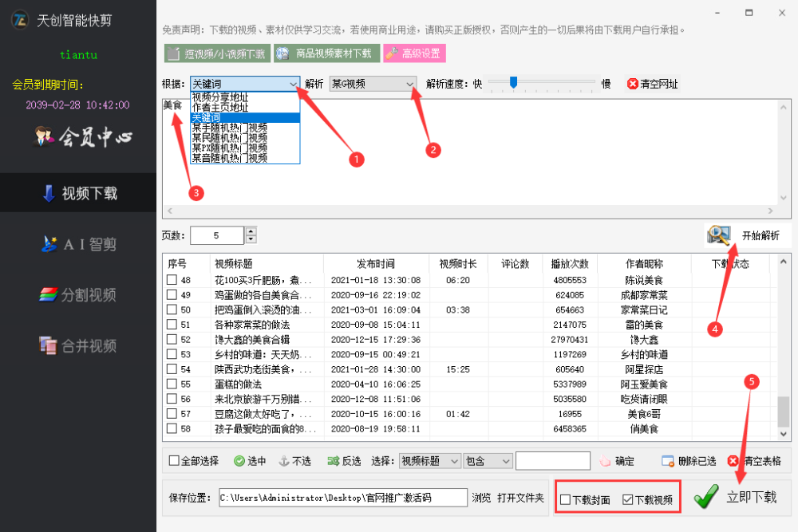Image resolution: width=798 pixels, height=532 pixels.
Task: Open the 包含 condition dropdown
Action: (488, 461)
